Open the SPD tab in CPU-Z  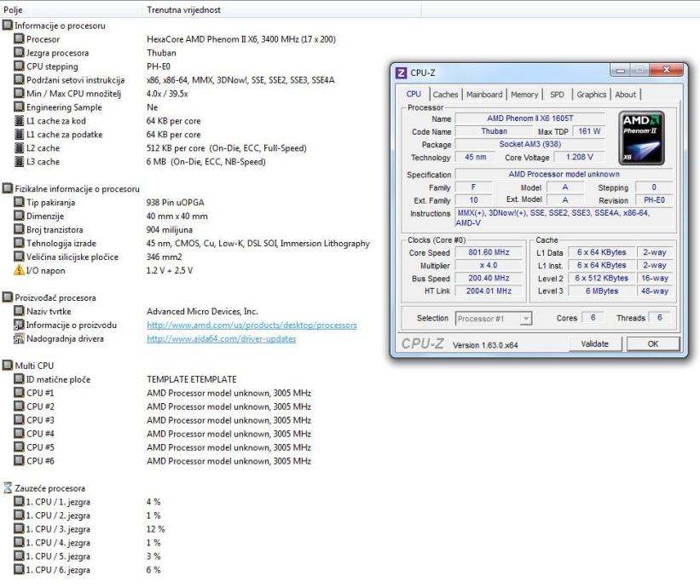556,95
